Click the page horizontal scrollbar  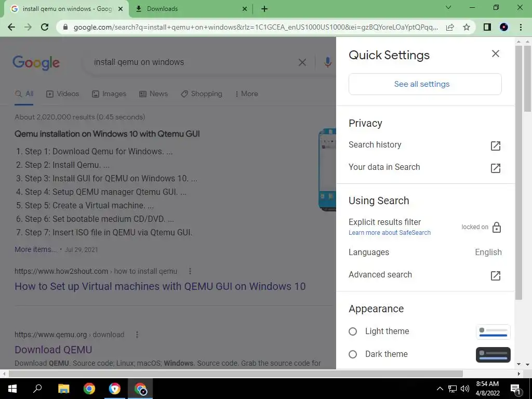[x=235, y=374]
